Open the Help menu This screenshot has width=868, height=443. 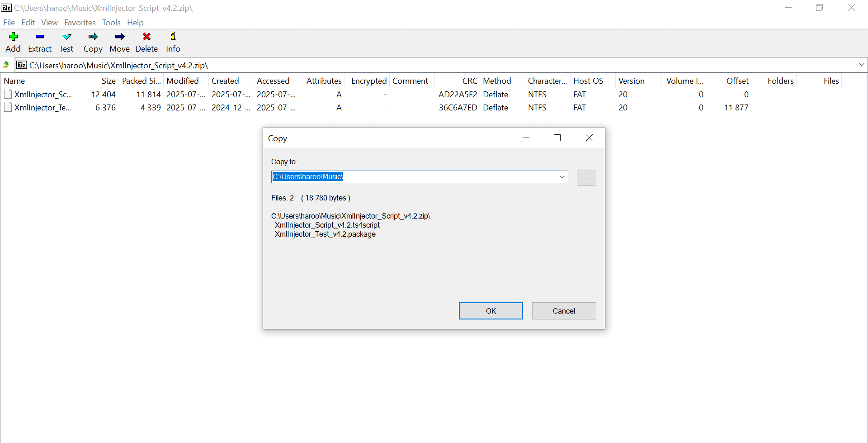135,22
